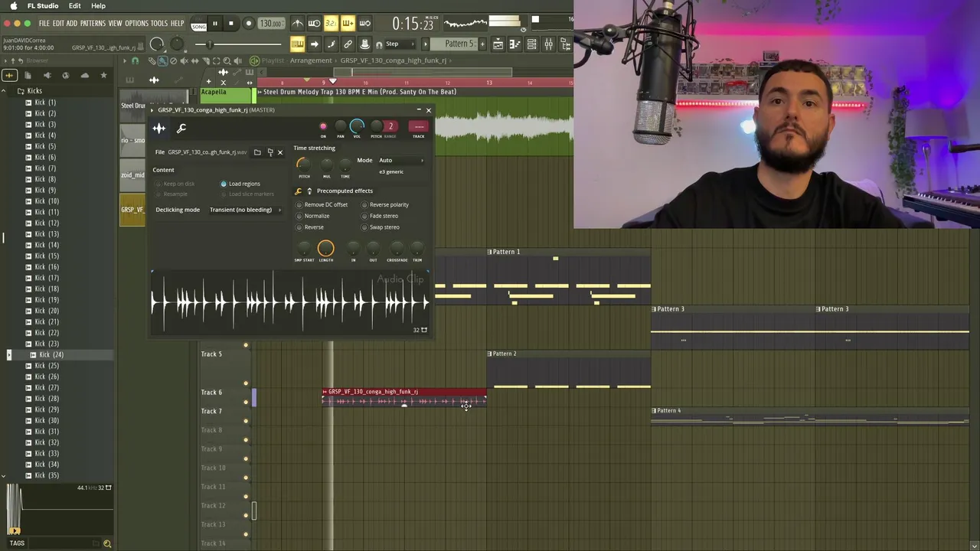Toggle the metronome icon

(x=297, y=24)
